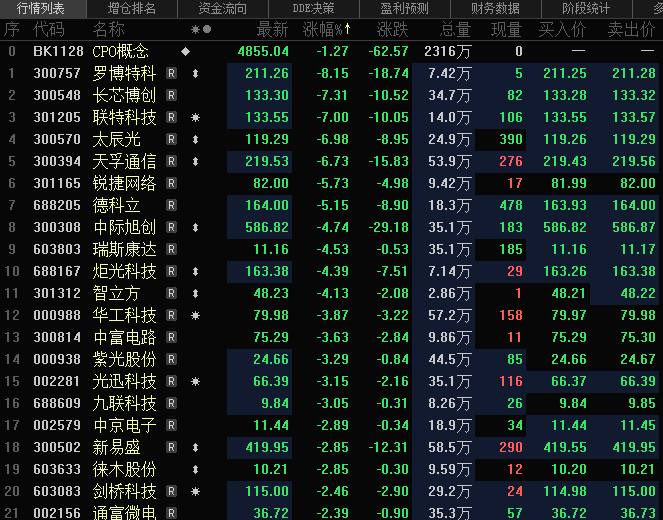This screenshot has height=520, width=663.
Task: Open the 盈利预测 tab
Action: pos(403,8)
